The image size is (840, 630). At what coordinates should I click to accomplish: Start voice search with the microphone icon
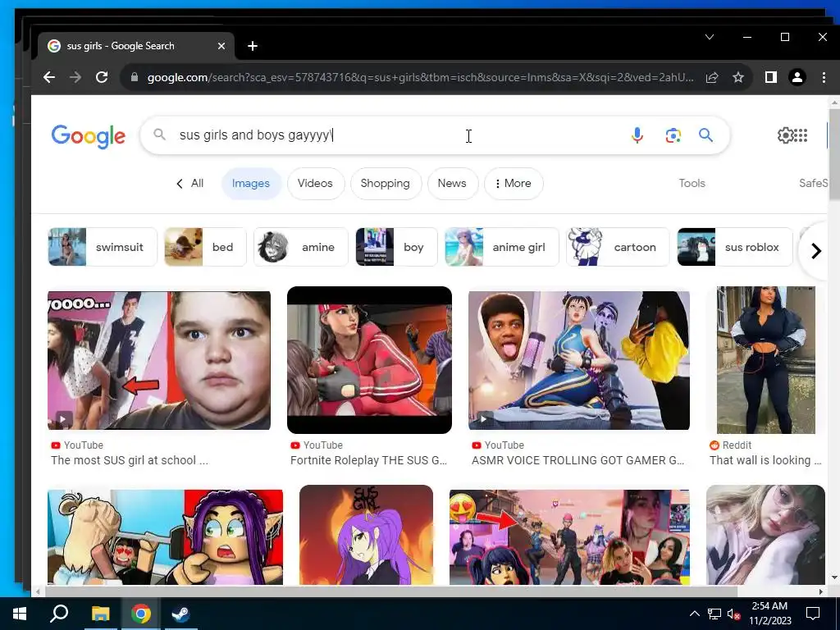coord(637,135)
